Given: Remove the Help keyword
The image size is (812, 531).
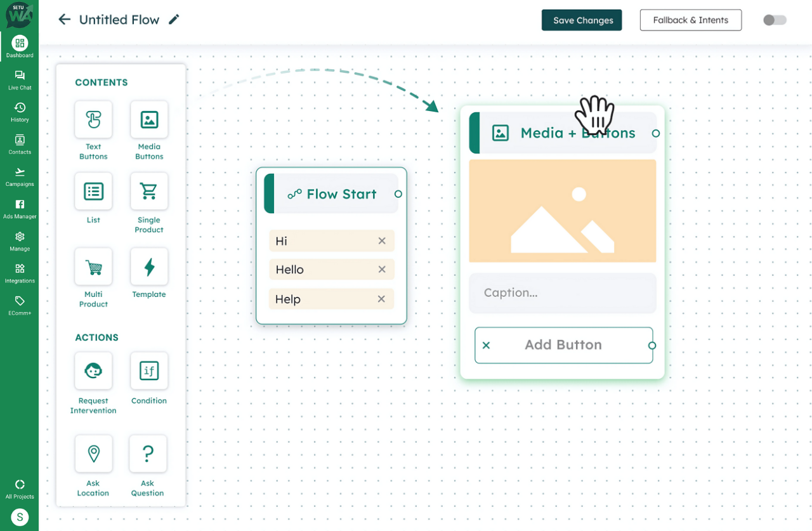Looking at the screenshot, I should [x=381, y=299].
